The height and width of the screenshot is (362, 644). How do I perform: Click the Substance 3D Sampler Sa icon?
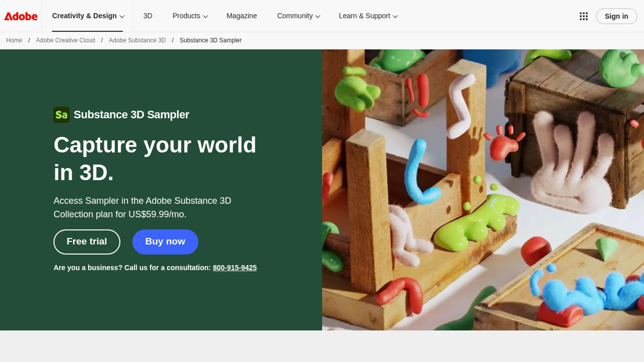(61, 115)
